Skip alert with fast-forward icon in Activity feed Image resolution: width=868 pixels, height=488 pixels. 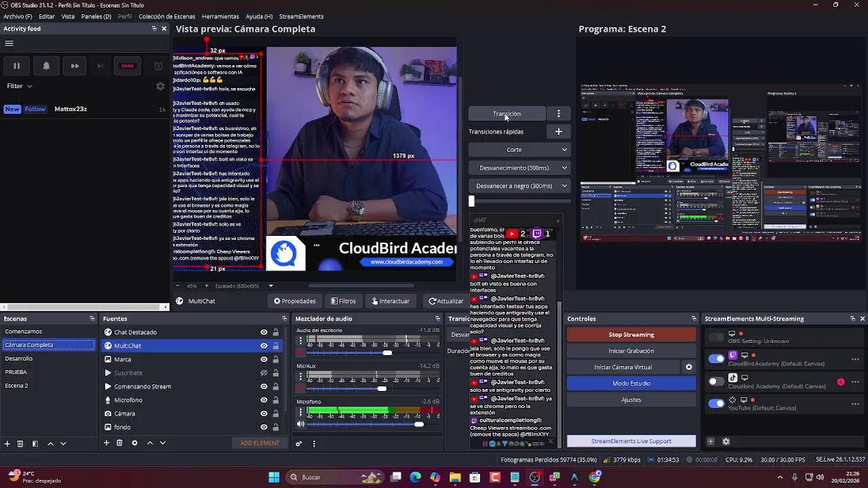point(75,66)
